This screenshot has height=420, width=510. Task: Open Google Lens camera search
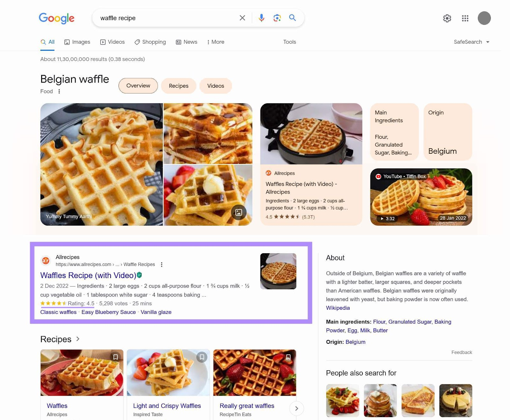coord(277,18)
